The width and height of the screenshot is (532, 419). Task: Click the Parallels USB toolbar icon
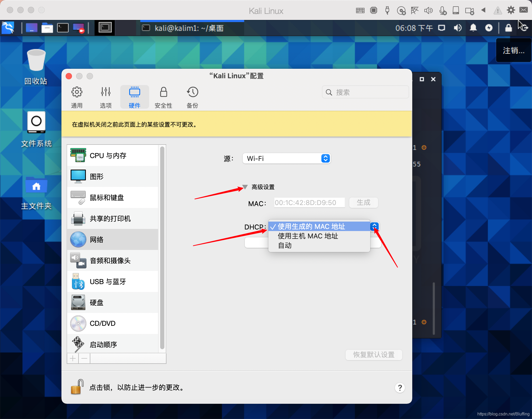387,11
